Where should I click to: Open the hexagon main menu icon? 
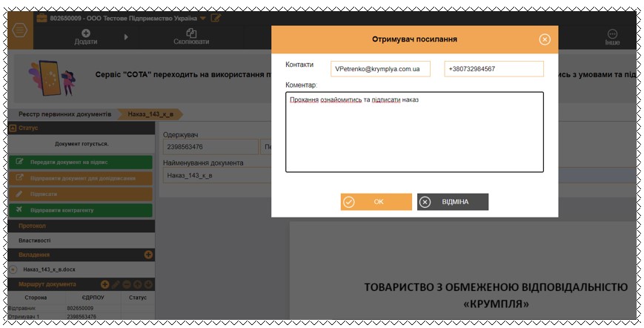tap(20, 31)
